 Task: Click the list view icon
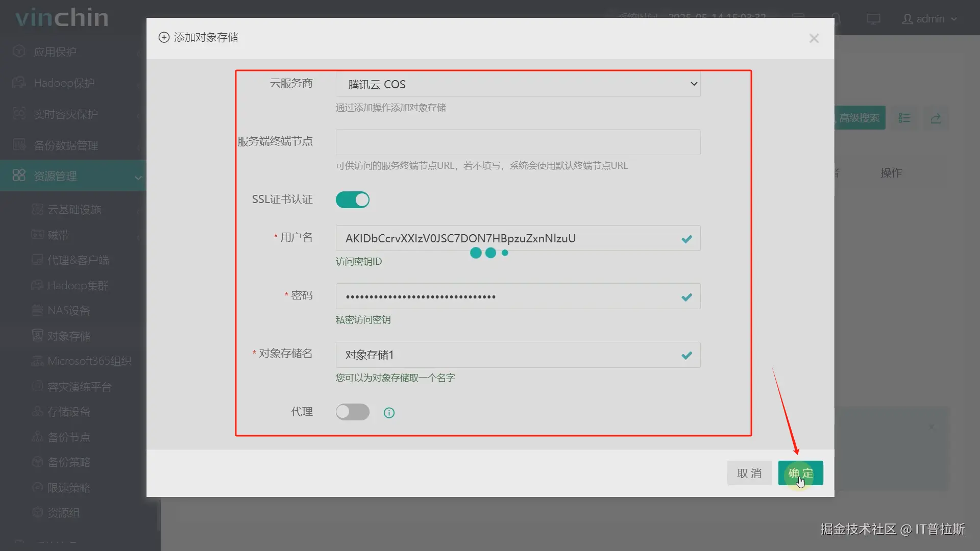click(904, 118)
